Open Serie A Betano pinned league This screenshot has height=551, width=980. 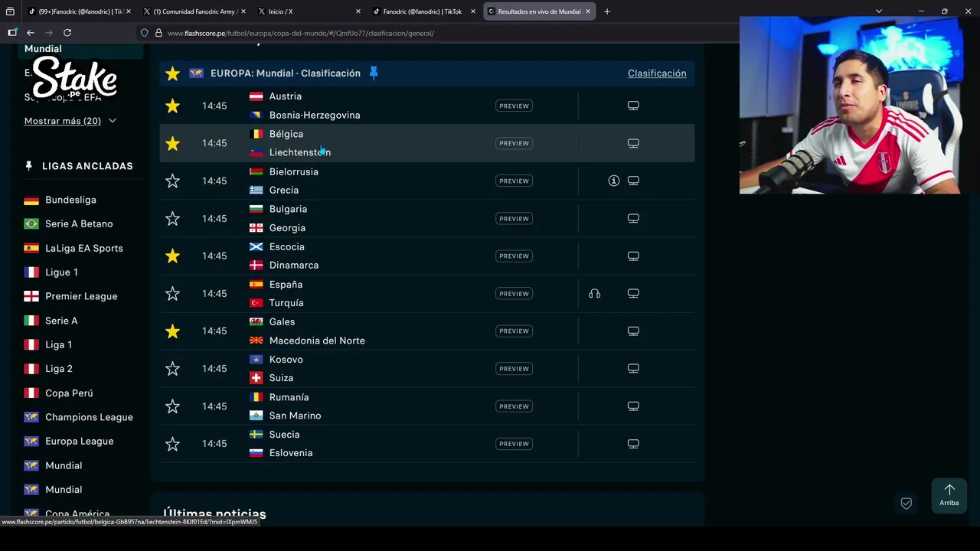[x=79, y=223]
